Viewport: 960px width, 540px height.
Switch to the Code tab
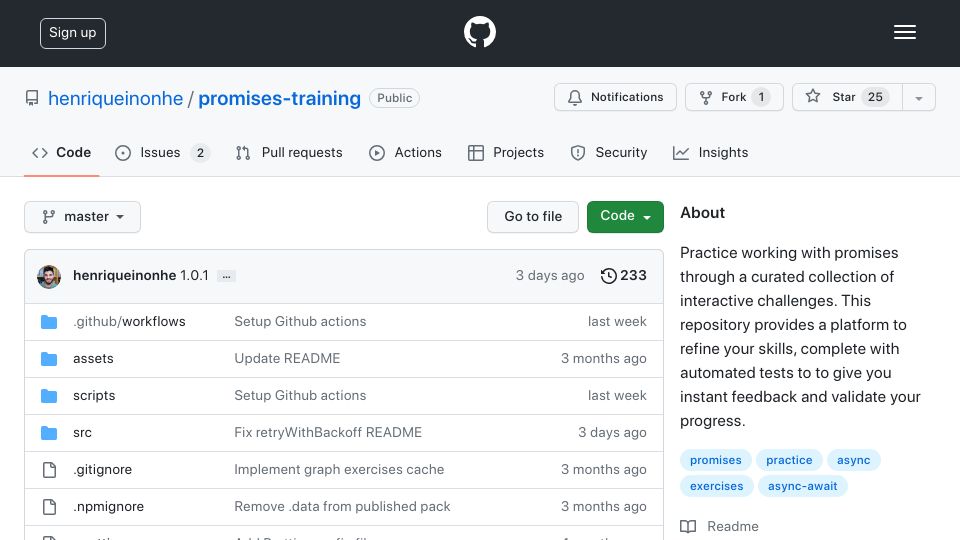[61, 152]
